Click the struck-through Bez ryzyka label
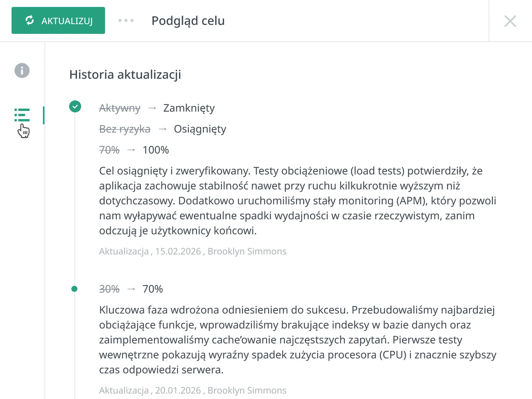 tap(125, 129)
